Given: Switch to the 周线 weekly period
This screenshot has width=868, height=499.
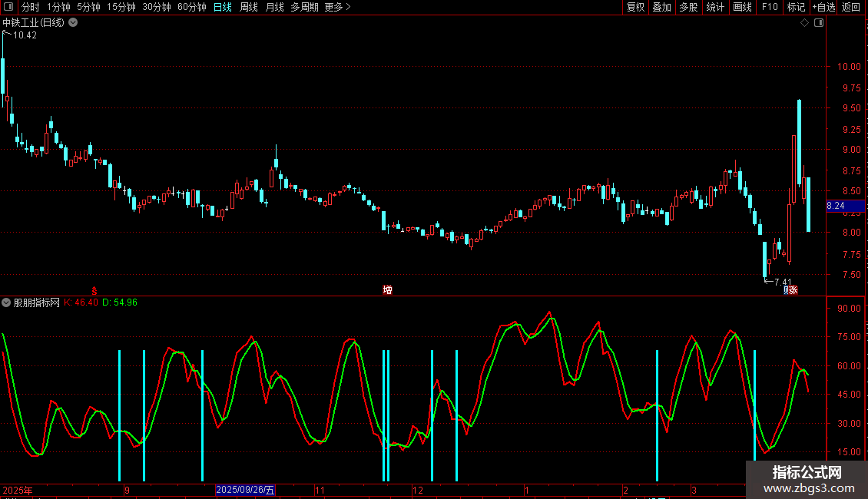Looking at the screenshot, I should 249,7.
